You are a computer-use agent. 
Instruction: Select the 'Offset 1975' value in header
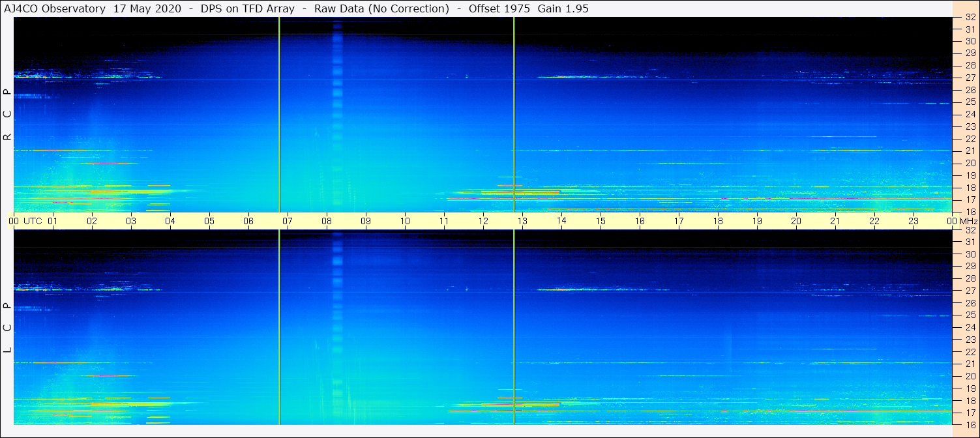click(499, 9)
